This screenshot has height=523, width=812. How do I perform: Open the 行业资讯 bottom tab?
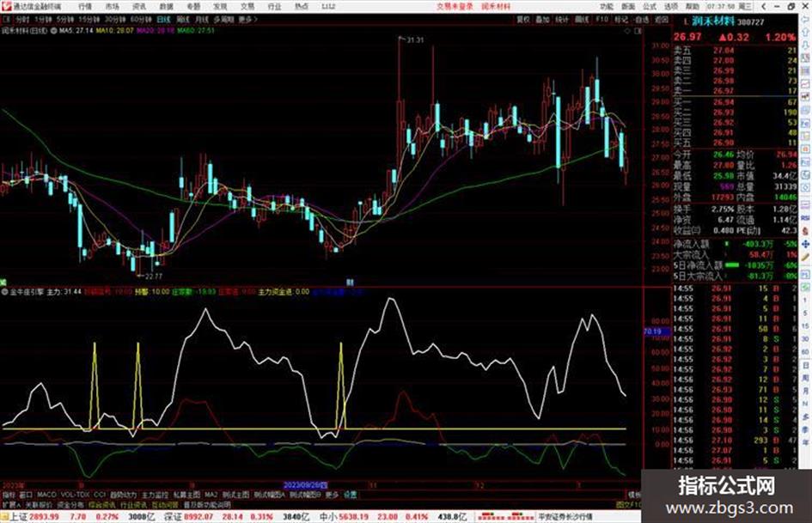click(133, 505)
